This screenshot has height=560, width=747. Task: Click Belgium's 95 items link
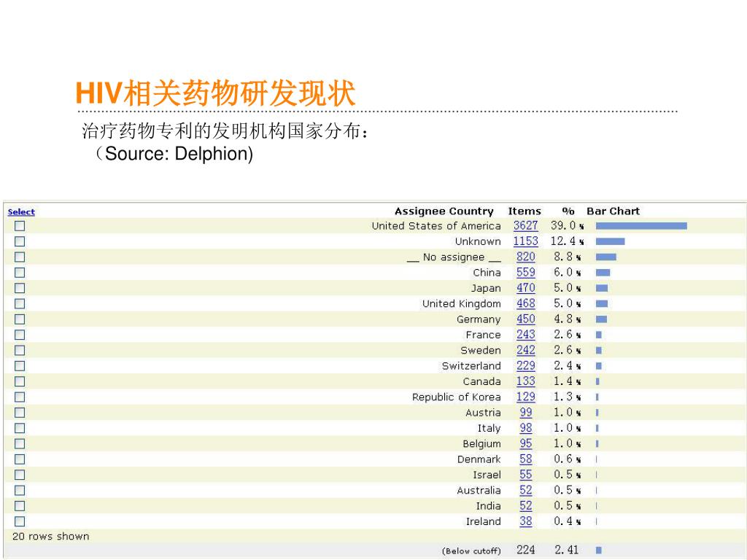pos(526,444)
